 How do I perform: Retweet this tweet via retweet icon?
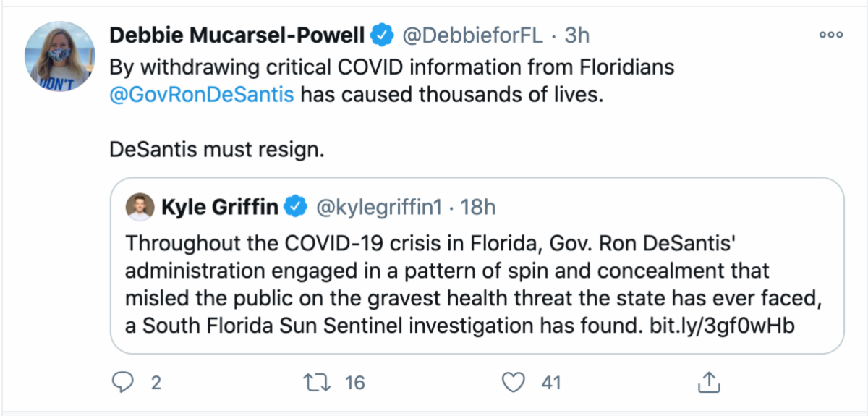[315, 381]
